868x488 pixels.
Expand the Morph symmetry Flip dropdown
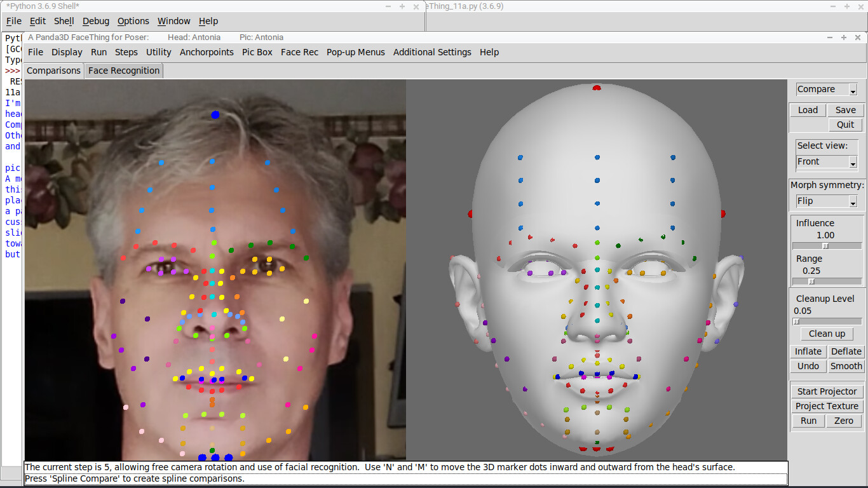pyautogui.click(x=853, y=201)
